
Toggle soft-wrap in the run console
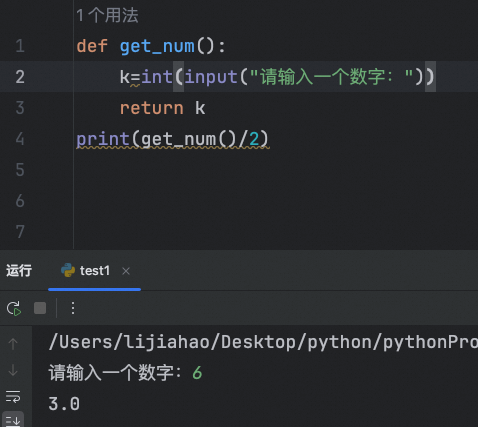[x=13, y=397]
